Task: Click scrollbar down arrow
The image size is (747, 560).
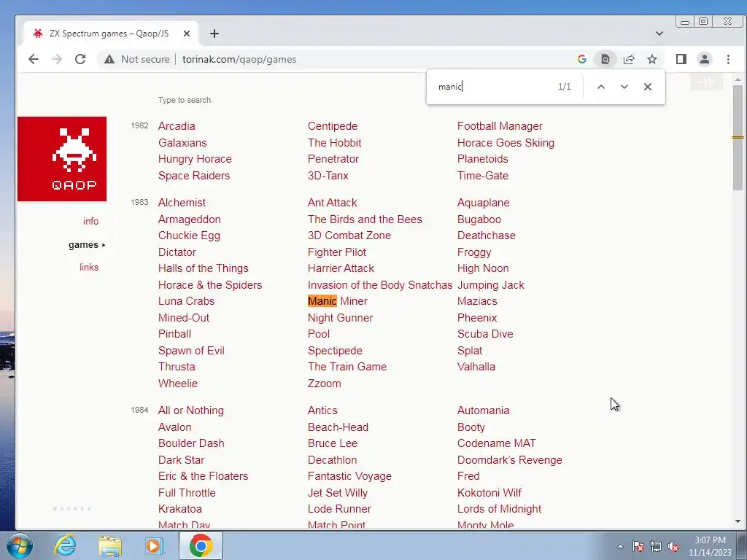Action: point(738,521)
